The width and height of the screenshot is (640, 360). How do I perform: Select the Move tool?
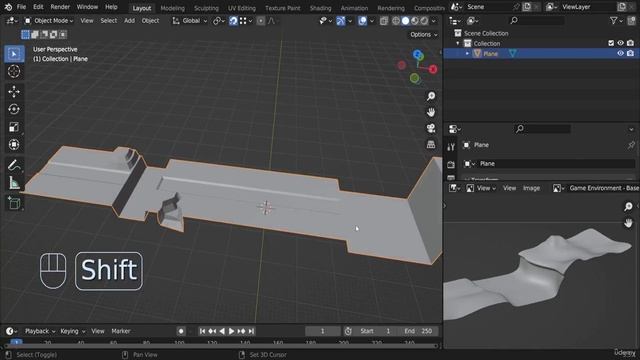[14, 91]
